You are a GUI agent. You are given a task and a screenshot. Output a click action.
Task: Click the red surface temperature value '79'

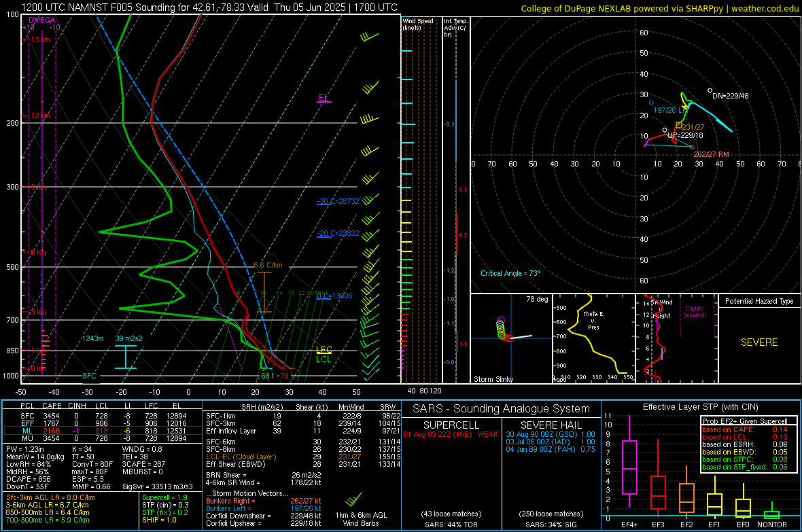284,376
